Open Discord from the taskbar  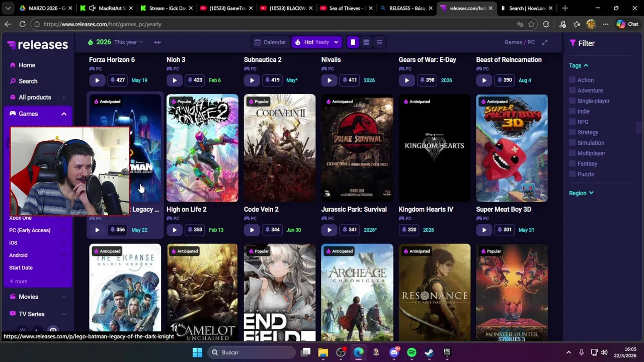tap(394, 352)
